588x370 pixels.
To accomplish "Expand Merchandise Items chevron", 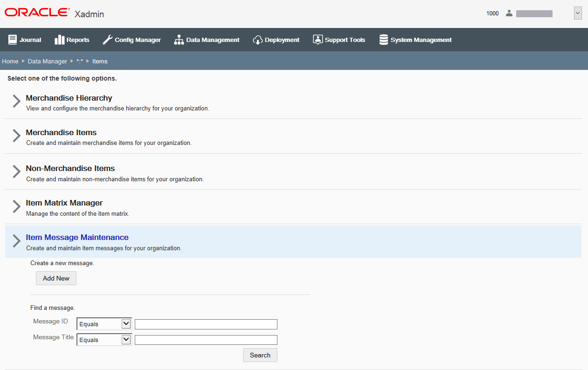I will click(16, 136).
